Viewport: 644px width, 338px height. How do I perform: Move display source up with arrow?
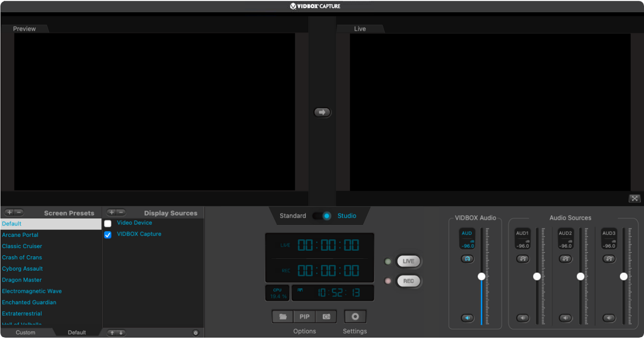[x=112, y=333]
